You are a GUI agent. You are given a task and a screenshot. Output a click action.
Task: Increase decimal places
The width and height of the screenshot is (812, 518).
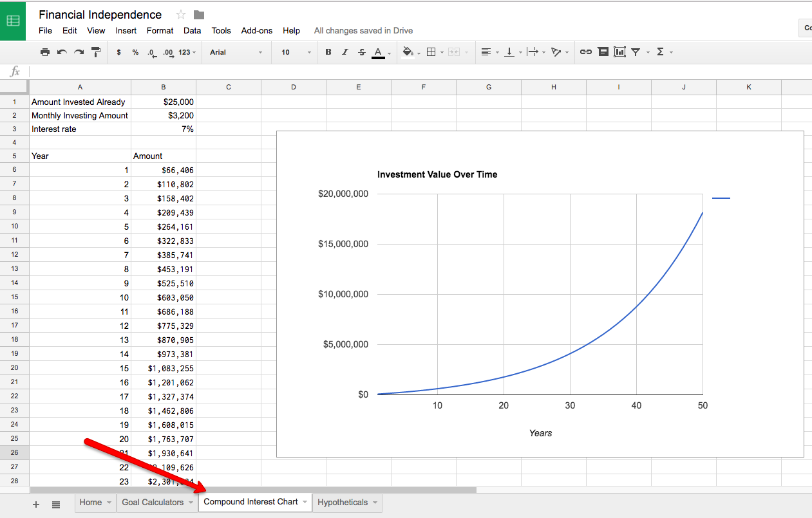click(x=169, y=52)
